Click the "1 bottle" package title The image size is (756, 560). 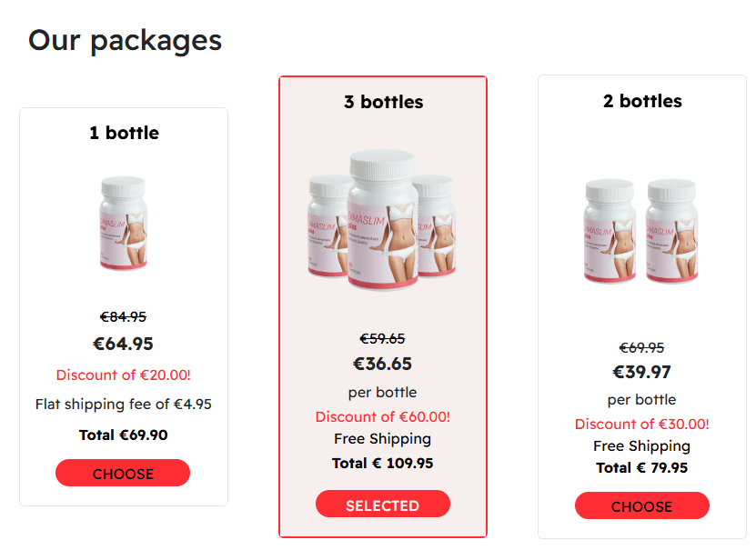(124, 133)
